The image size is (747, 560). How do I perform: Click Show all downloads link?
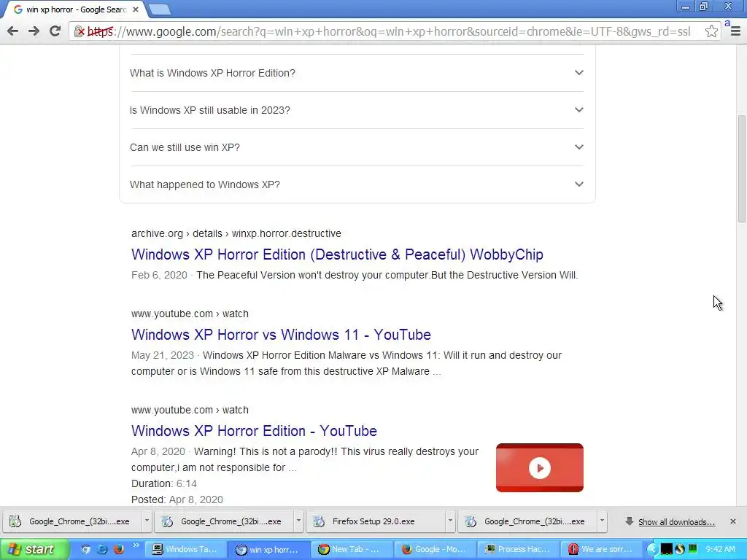click(x=676, y=522)
